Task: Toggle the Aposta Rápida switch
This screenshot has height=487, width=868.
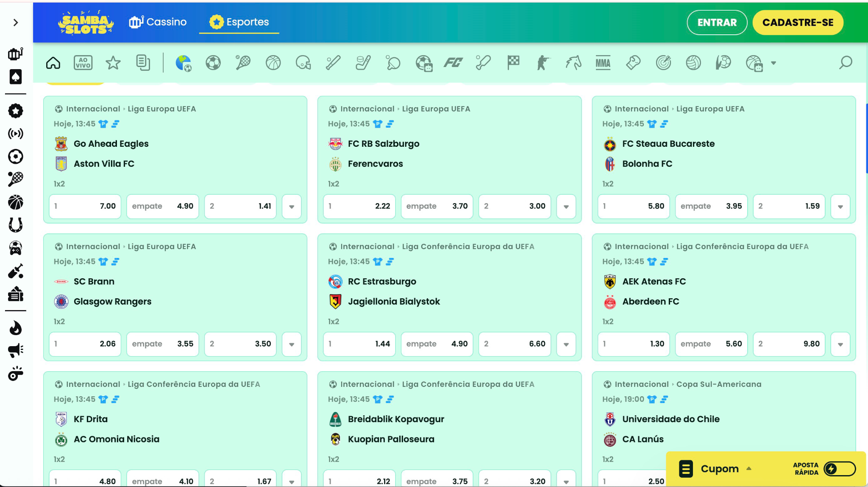Action: [x=840, y=469]
